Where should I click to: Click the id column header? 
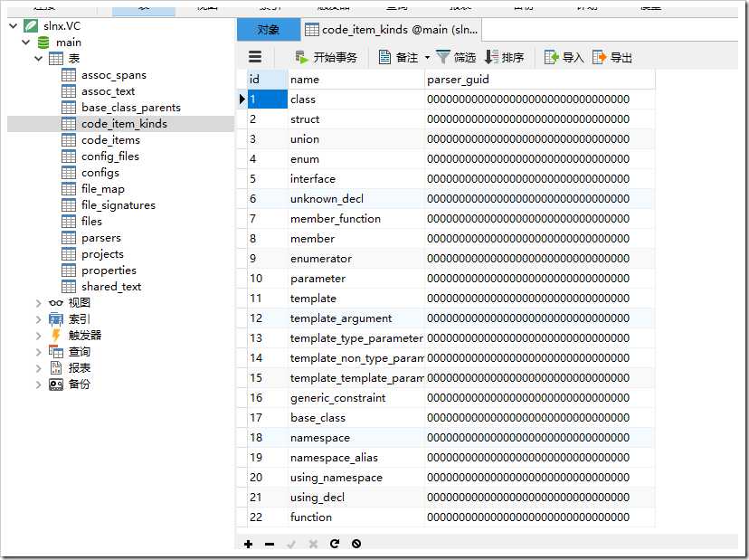(x=267, y=80)
